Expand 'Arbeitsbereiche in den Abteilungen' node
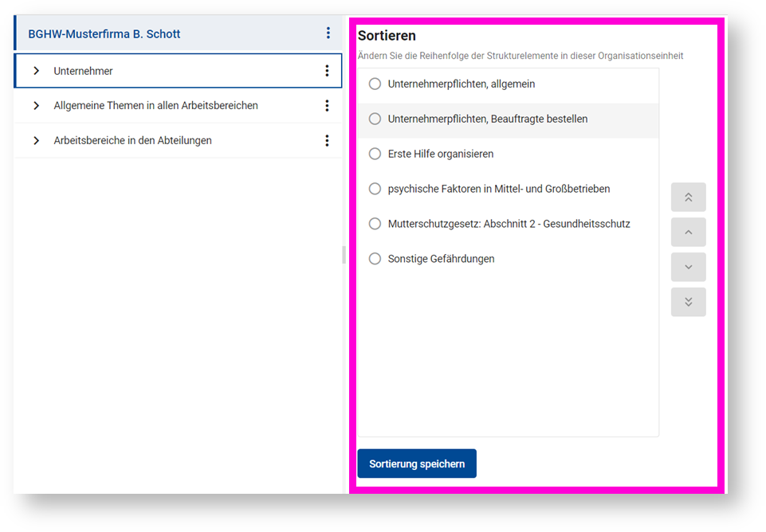Screen dimensions: 766x532 37,140
